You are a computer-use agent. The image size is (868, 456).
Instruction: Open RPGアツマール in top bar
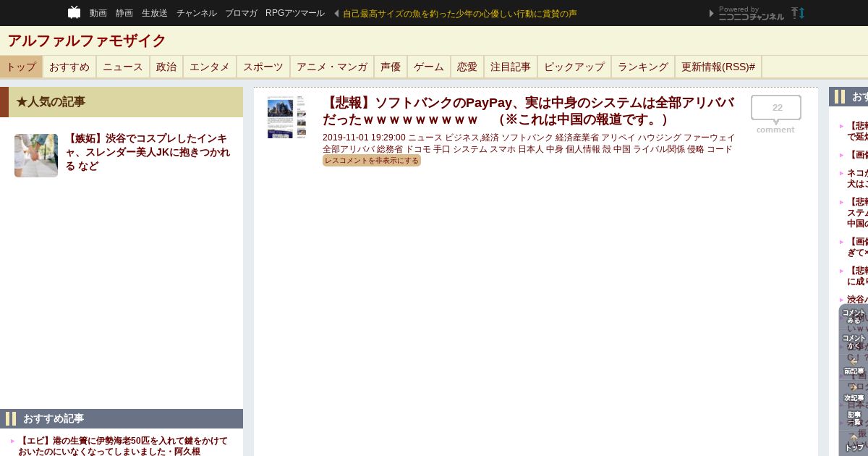click(x=295, y=13)
